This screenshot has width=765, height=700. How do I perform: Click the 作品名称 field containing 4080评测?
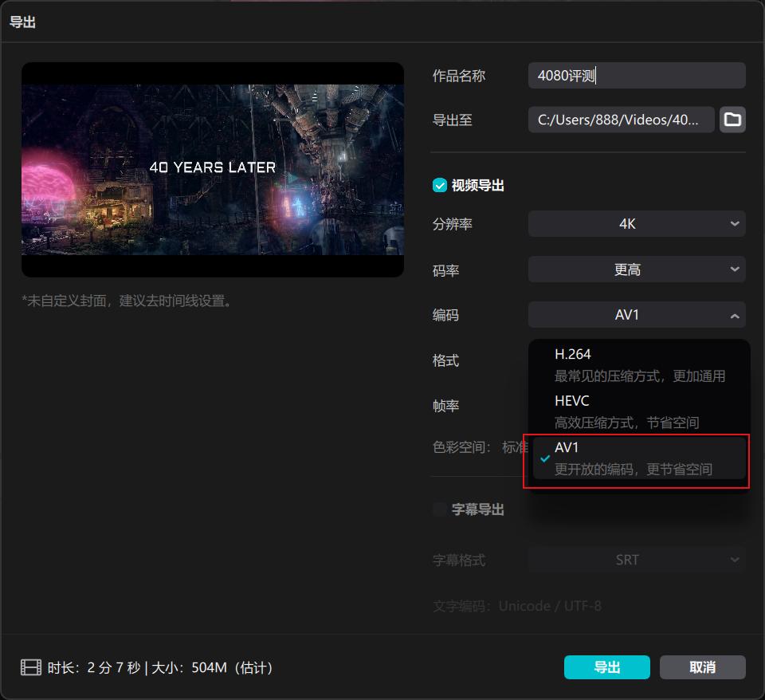pyautogui.click(x=637, y=75)
